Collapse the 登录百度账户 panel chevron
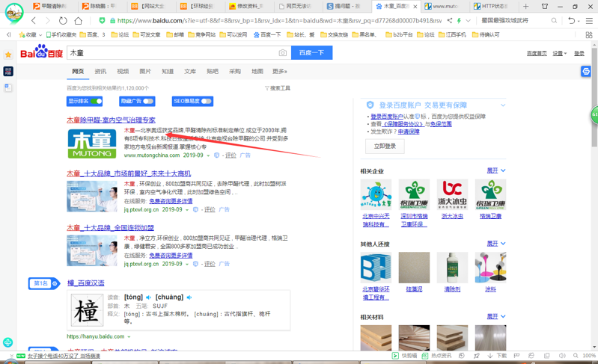Screen dimensions: 598x364 [503, 105]
